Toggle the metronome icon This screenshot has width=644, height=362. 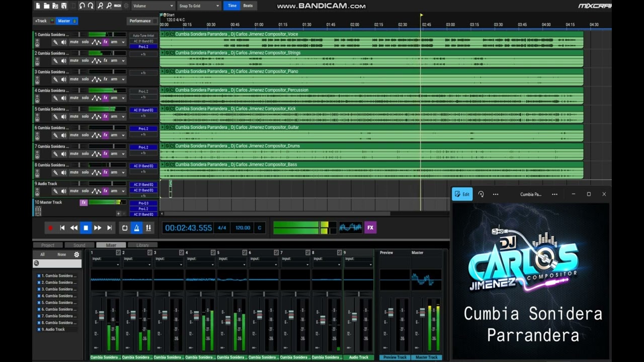pos(136,228)
